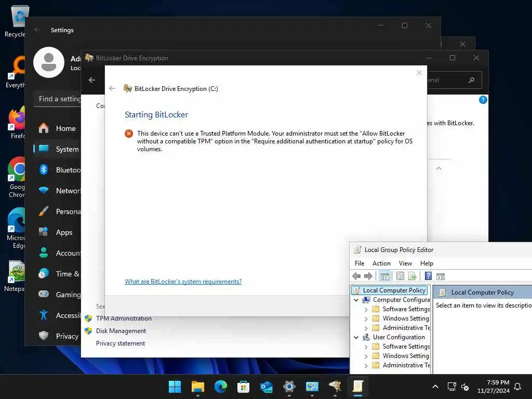The image size is (532, 399).
Task: Click muted volume icon in system tray
Action: click(x=465, y=387)
